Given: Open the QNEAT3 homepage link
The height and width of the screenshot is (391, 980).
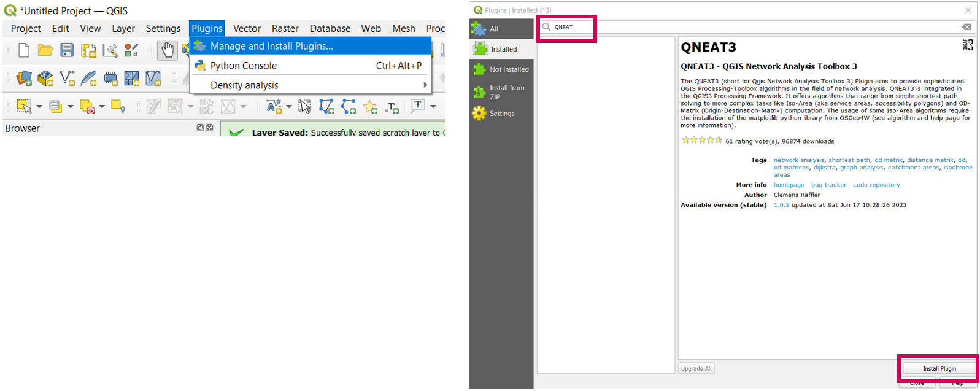Looking at the screenshot, I should 789,185.
